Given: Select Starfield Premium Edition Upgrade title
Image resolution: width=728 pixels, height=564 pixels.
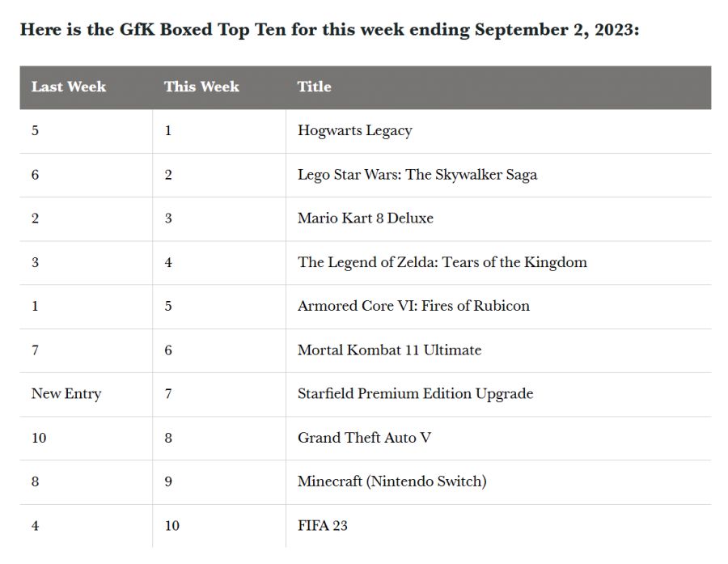Looking at the screenshot, I should click(x=415, y=394).
